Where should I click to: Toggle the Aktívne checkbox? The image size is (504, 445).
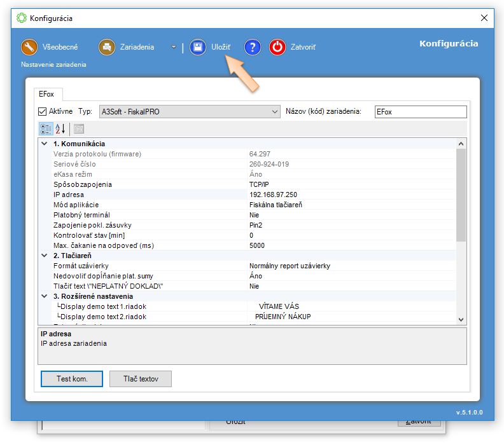(43, 111)
